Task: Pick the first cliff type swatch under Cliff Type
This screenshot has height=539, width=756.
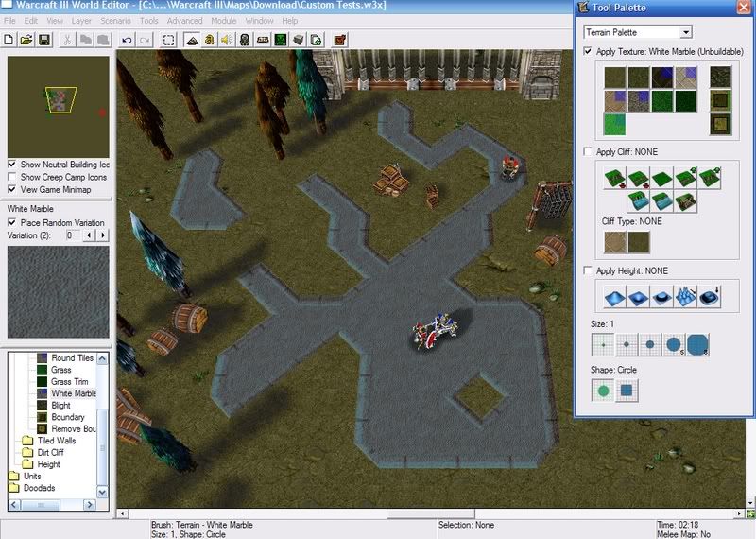Action: tap(615, 242)
